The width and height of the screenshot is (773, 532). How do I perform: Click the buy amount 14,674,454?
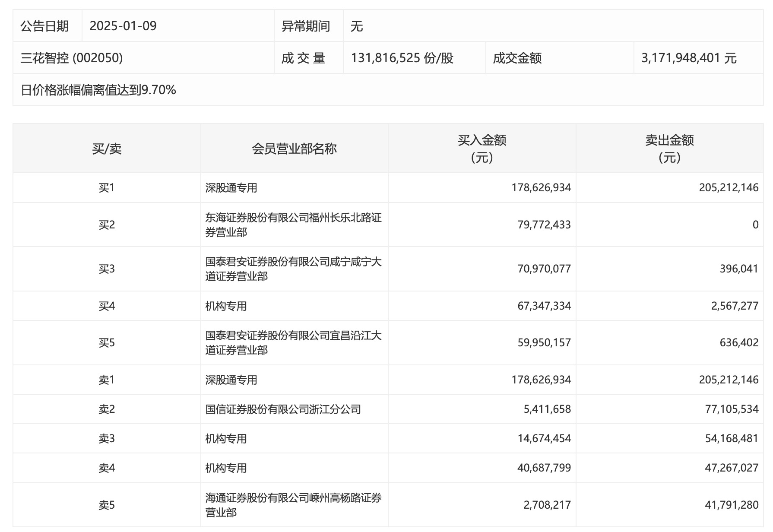pyautogui.click(x=544, y=439)
